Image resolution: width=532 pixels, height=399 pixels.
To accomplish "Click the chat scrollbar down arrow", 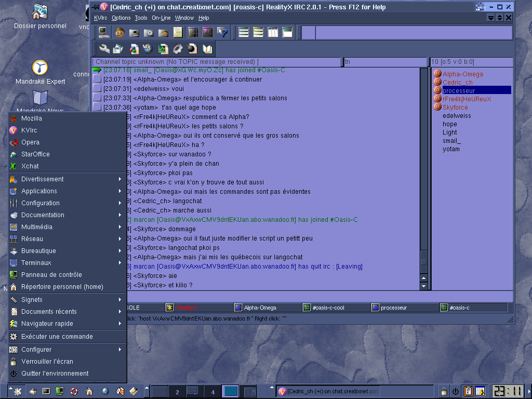I will 424,286.
